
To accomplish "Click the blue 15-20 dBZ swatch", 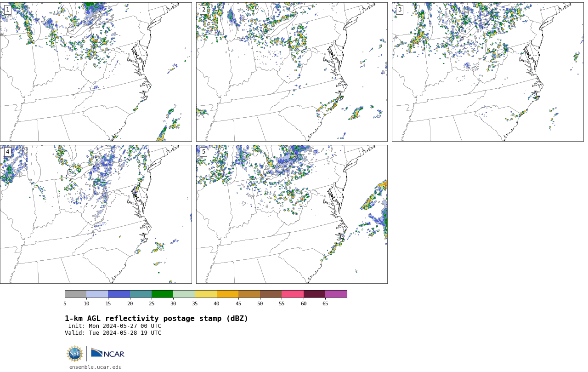I will coord(119,294).
